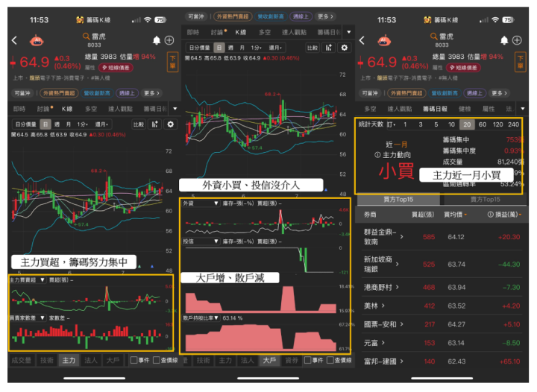Open 散戶持股比率 indicator dropdown
This screenshot has height=392, width=537.
(x=201, y=318)
